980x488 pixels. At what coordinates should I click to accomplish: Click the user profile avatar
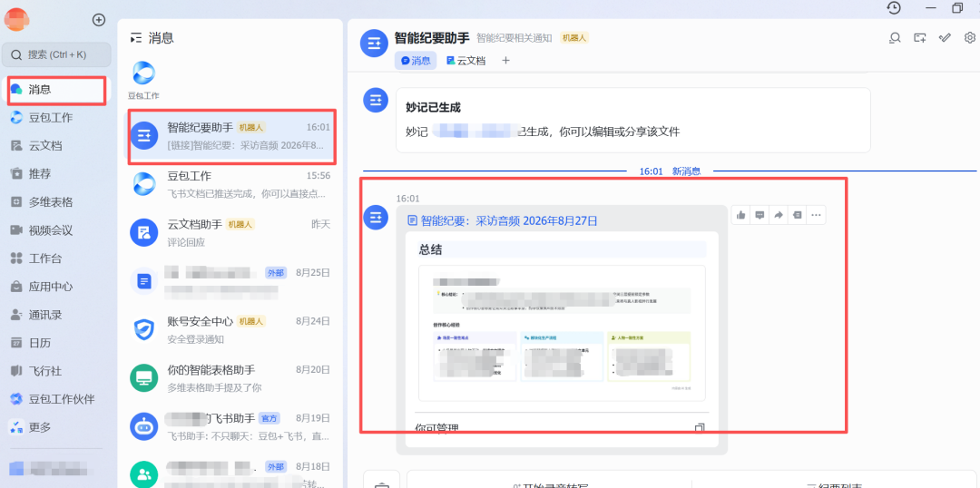pos(16,19)
